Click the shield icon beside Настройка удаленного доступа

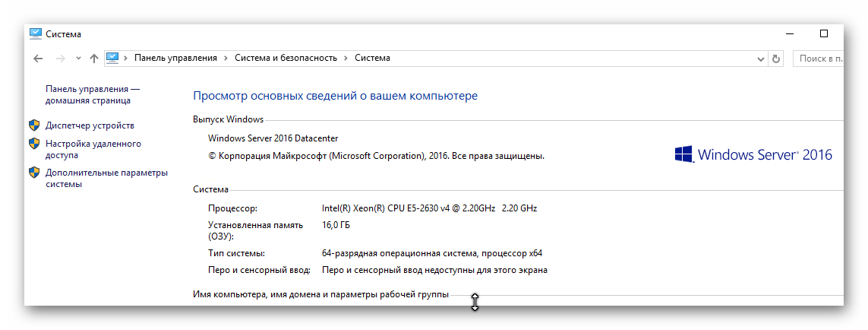[34, 144]
